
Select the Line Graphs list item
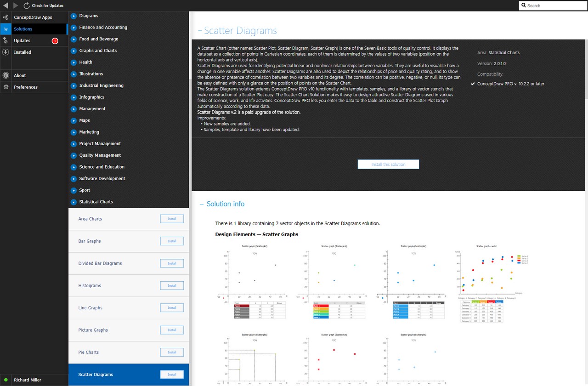tap(129, 308)
